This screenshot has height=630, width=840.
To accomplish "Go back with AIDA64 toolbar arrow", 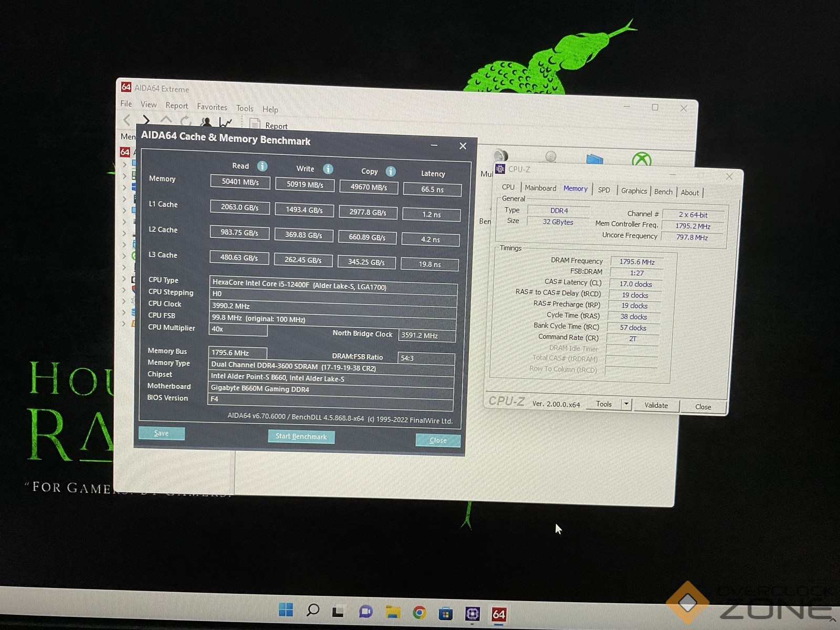I will [127, 120].
